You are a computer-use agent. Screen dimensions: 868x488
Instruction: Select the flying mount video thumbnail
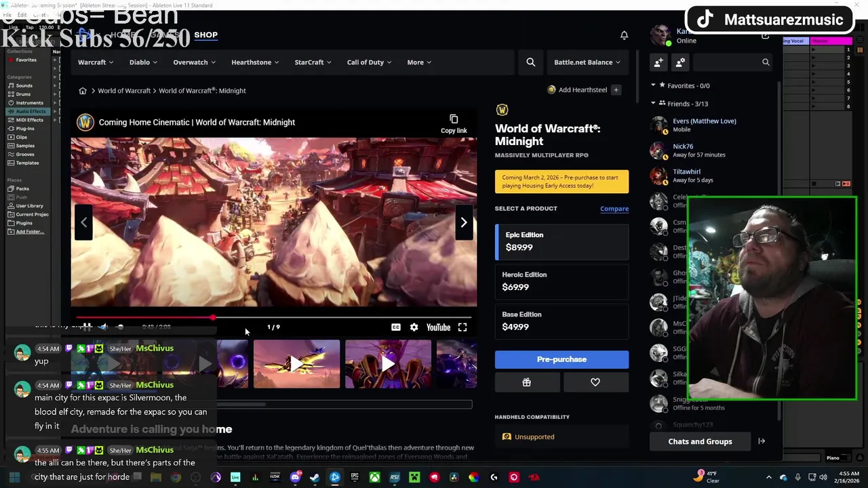[x=296, y=364]
